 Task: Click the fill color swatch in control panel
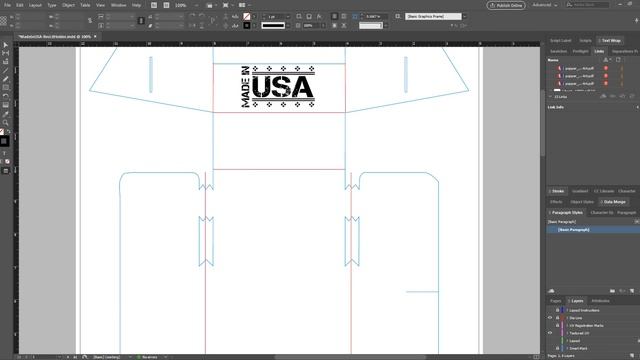[x=247, y=16]
